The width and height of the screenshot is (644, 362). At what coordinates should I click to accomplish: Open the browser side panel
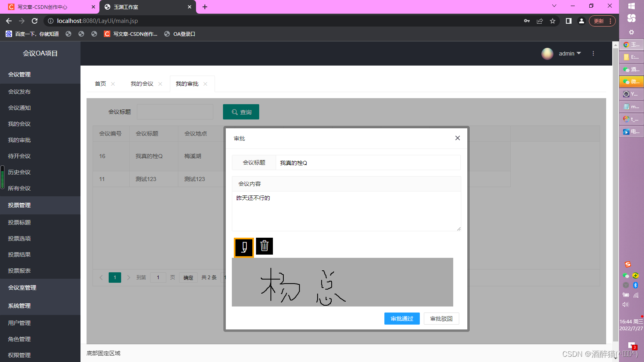point(569,21)
